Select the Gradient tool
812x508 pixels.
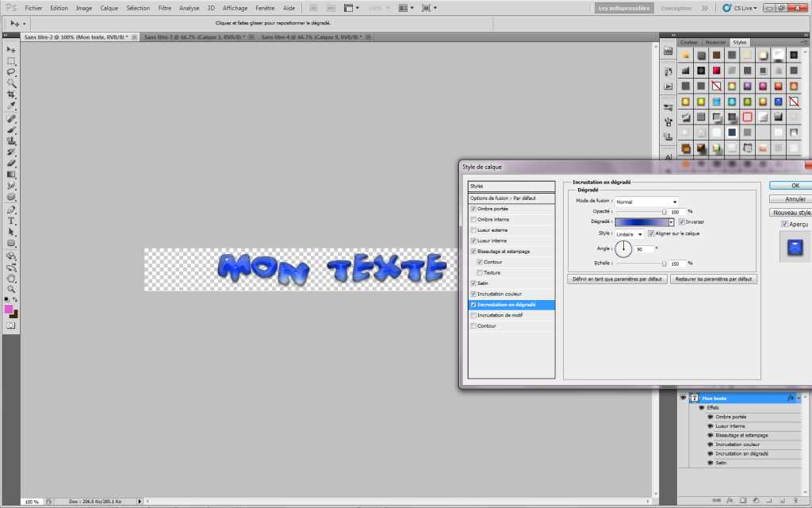pyautogui.click(x=11, y=174)
